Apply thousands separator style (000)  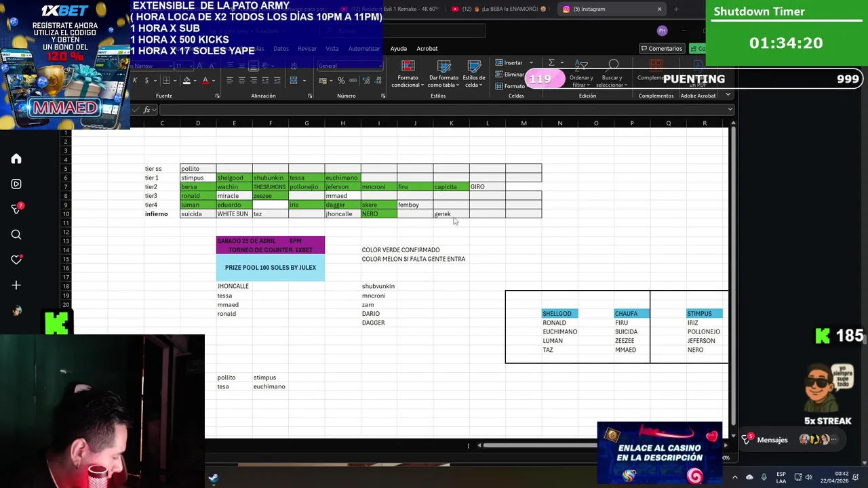[353, 81]
